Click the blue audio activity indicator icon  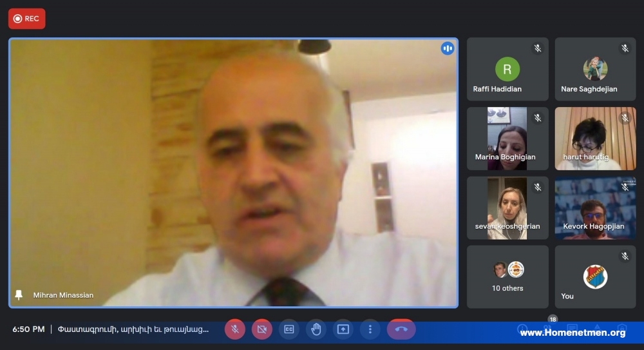(448, 48)
